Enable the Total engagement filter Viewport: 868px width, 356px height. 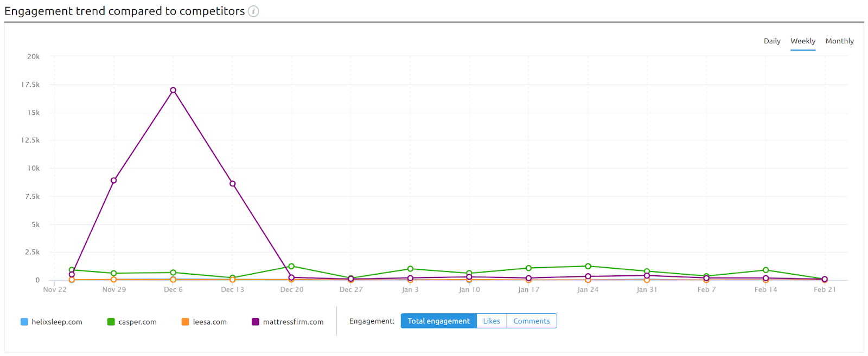(438, 321)
